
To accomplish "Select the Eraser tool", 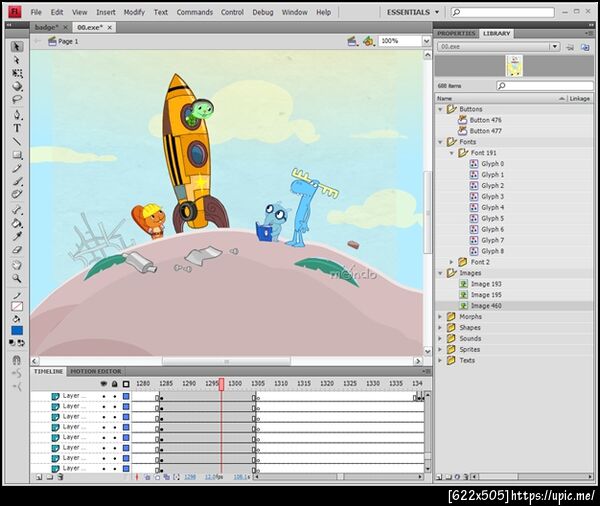I will [x=16, y=250].
